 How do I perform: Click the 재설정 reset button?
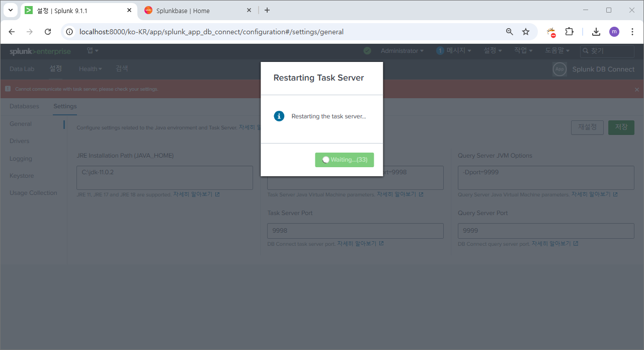click(x=587, y=127)
